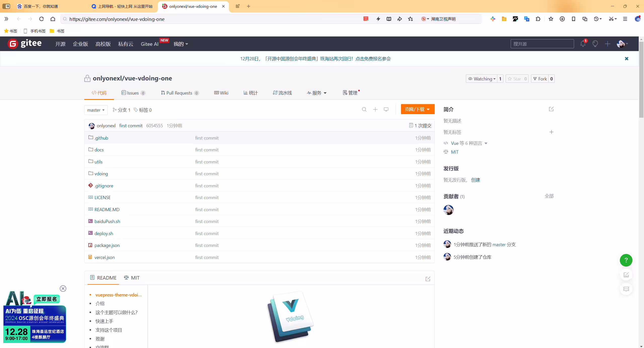Switch to the Issues tab
This screenshot has width=644, height=348.
coord(133,93)
